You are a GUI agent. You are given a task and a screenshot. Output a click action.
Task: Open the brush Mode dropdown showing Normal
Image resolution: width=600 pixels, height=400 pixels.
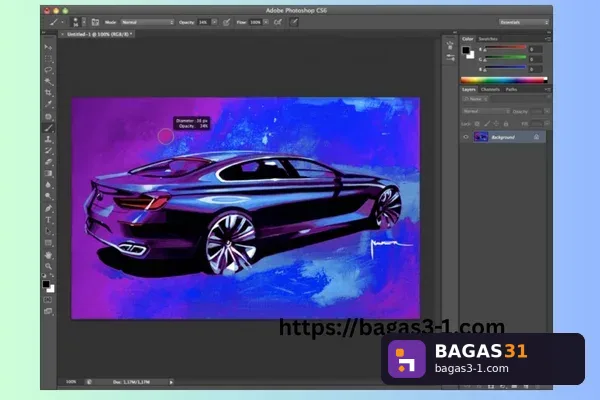[x=148, y=22]
